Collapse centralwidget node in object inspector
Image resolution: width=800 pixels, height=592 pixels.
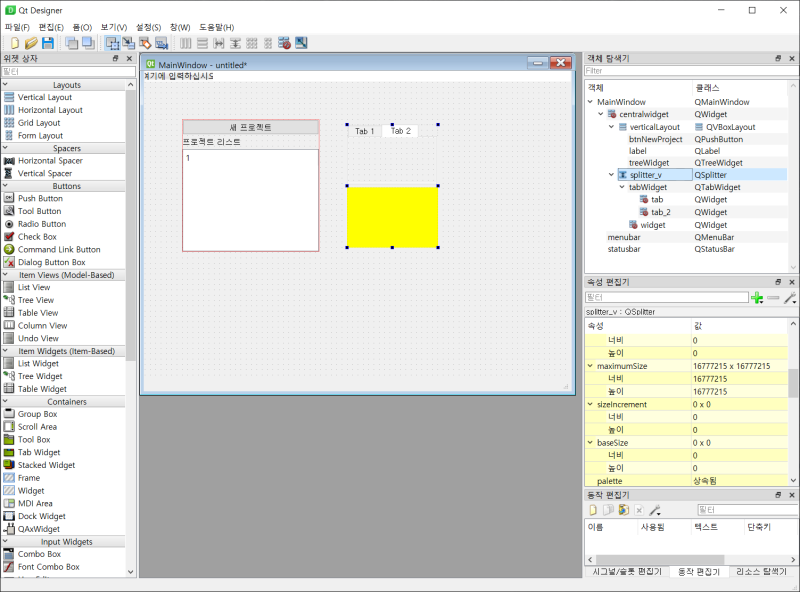pos(601,114)
